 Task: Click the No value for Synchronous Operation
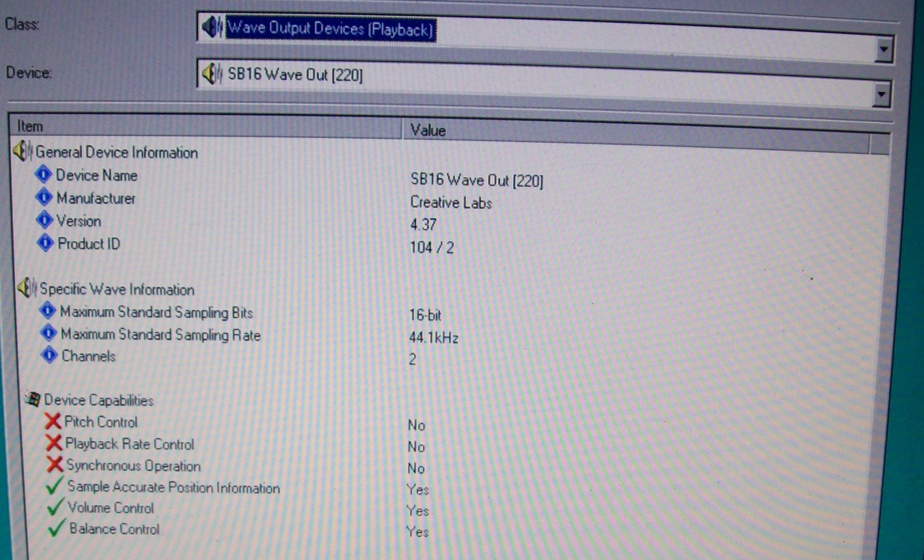tap(416, 468)
